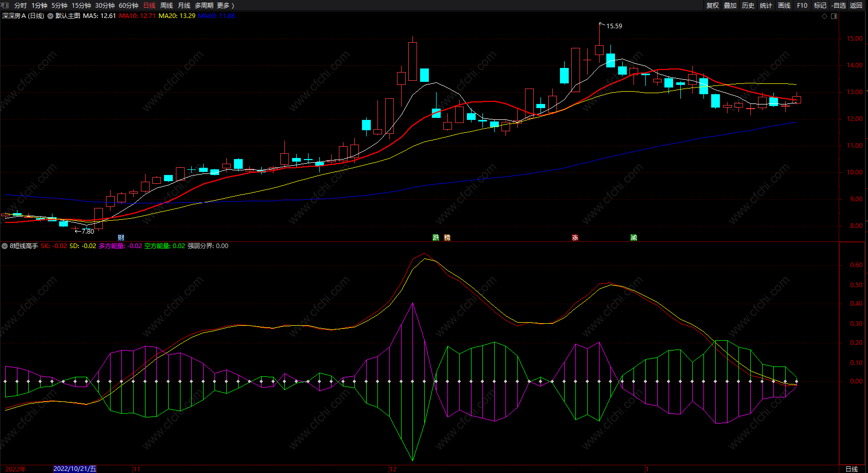Open the 30分钟 period tab

[x=104, y=5]
